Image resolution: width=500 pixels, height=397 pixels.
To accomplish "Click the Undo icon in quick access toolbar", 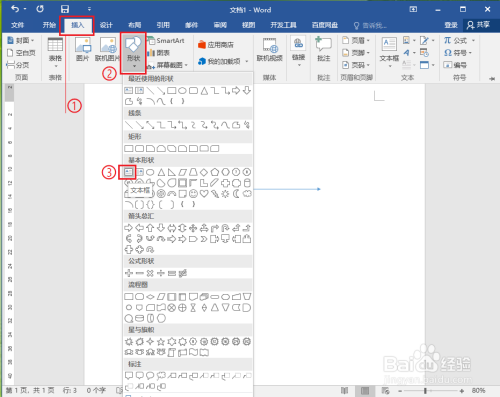I will click(15, 9).
